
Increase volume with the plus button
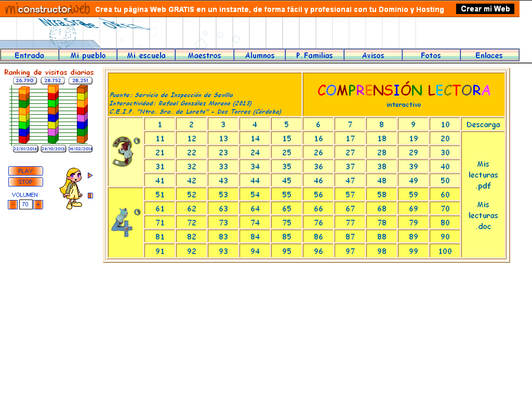pyautogui.click(x=38, y=205)
